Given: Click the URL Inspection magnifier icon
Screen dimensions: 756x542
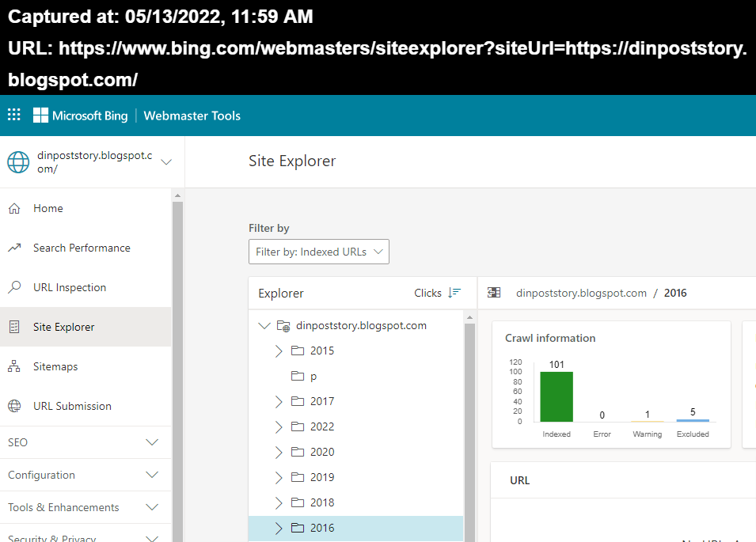Looking at the screenshot, I should [x=14, y=287].
